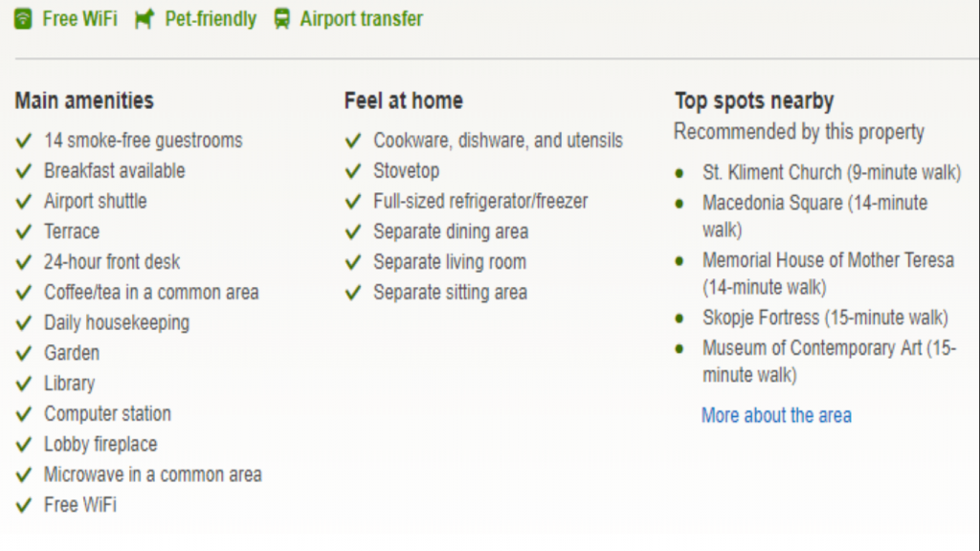Click the Feel at home heading

pyautogui.click(x=403, y=100)
